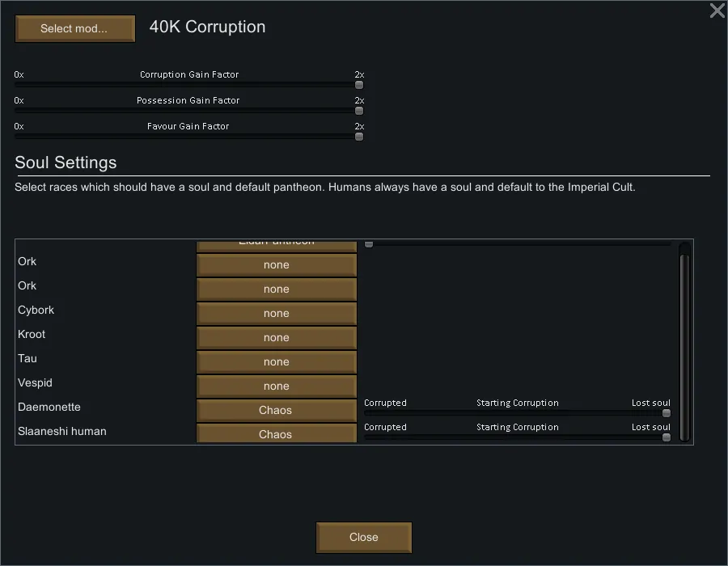Click the Select mod... button
Image resolution: width=728 pixels, height=566 pixels.
point(74,28)
